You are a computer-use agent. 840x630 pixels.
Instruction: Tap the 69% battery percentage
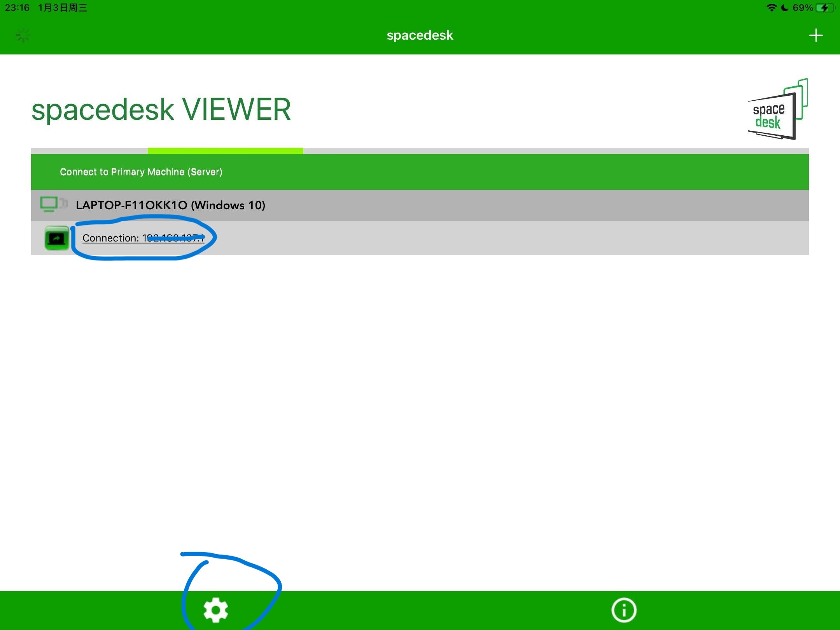[803, 8]
